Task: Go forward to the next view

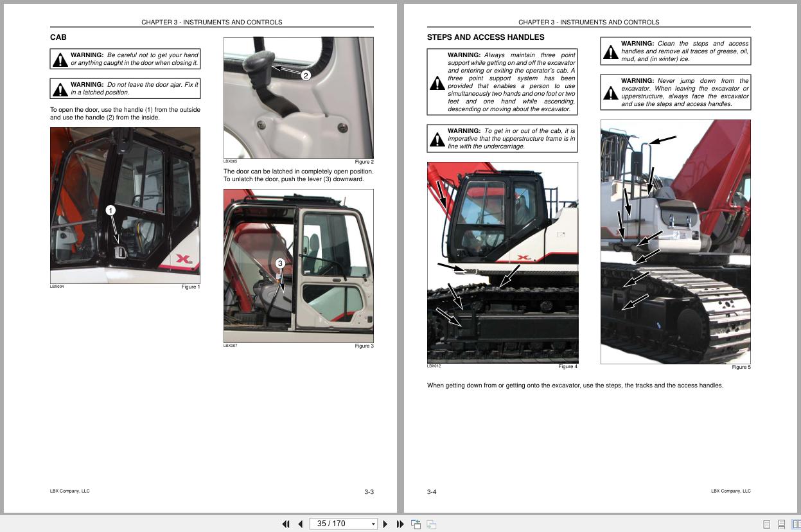Action: (430, 524)
